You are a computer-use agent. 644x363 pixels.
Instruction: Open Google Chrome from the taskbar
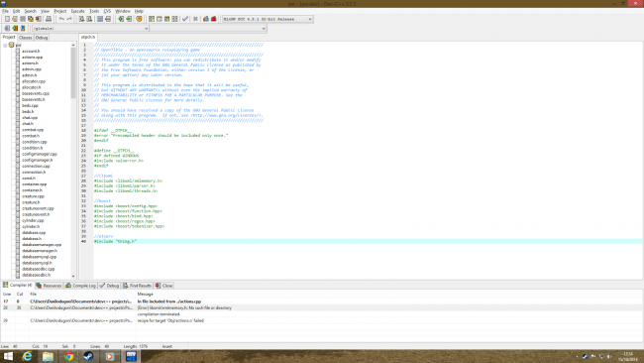point(68,356)
